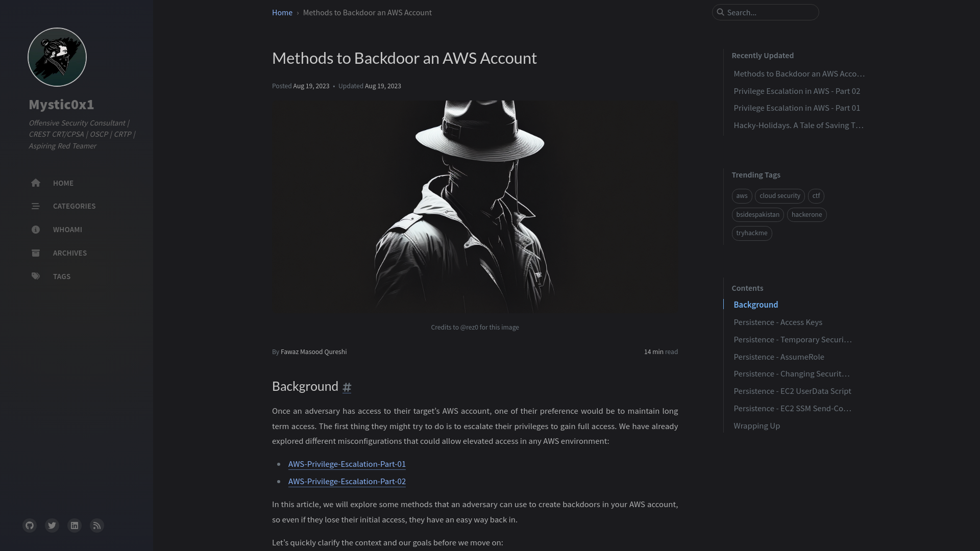Select the 'hackerone' trending tag

point(806,214)
